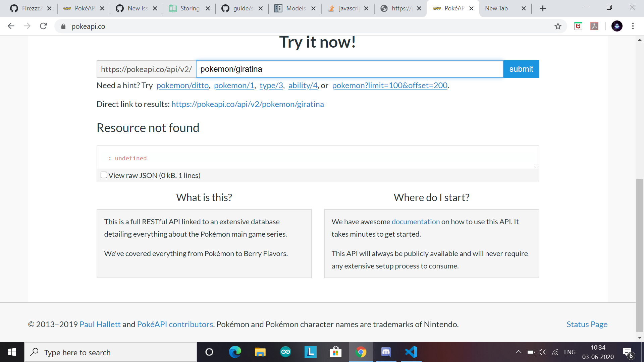Screen dimensions: 644x362
Task: Open the pokemon/ditto hint link
Action: [182, 85]
